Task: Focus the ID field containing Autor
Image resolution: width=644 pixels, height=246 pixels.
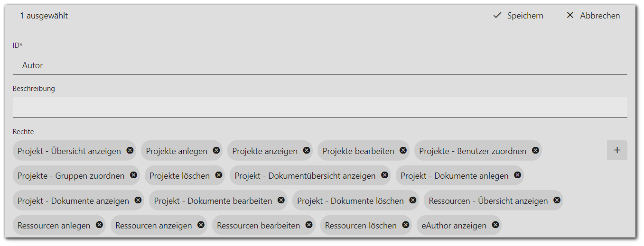Action: tap(320, 65)
